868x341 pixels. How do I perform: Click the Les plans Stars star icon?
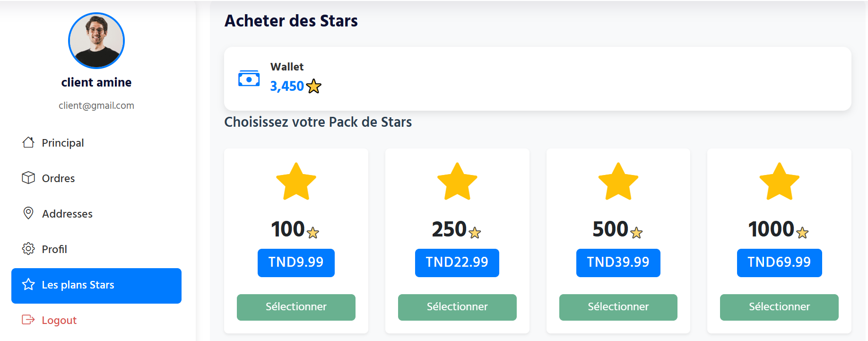[28, 284]
